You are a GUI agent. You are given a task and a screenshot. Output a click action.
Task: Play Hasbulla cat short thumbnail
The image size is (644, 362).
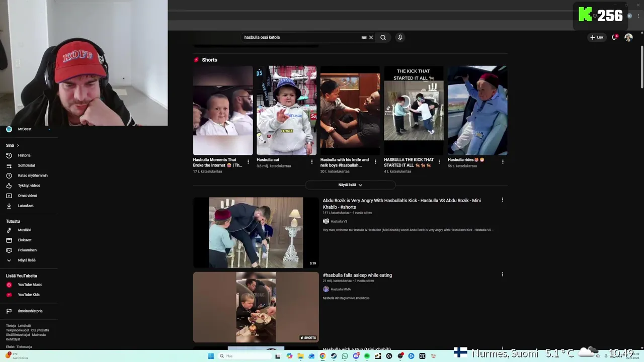pos(287,111)
